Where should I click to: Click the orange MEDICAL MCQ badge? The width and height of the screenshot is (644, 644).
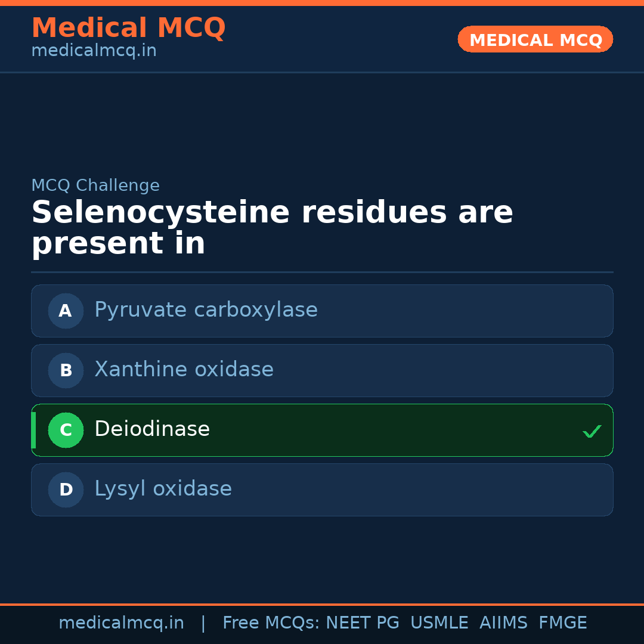click(535, 39)
